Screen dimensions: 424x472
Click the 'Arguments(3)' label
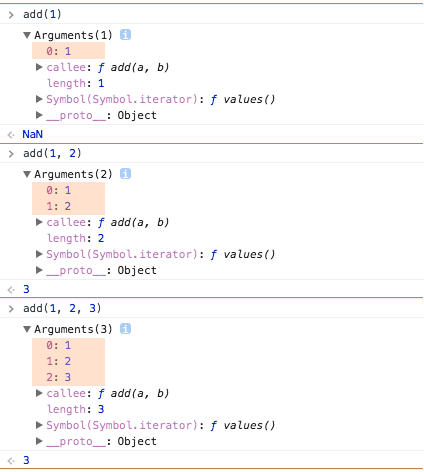click(73, 329)
